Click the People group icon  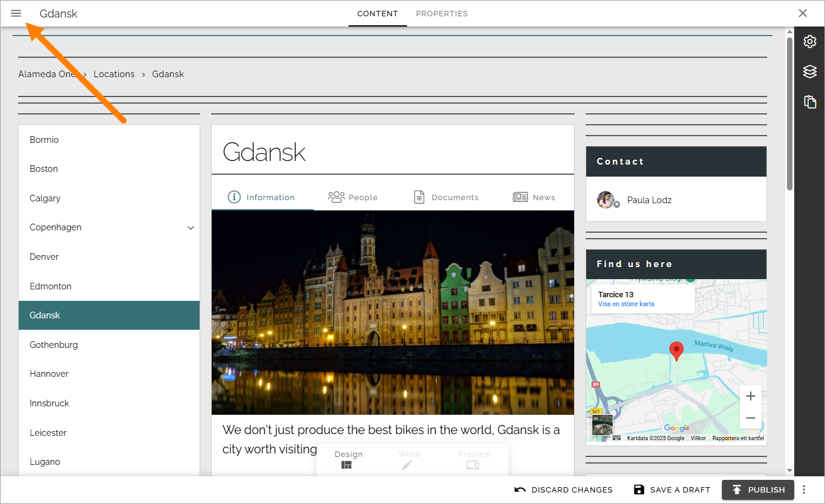336,197
